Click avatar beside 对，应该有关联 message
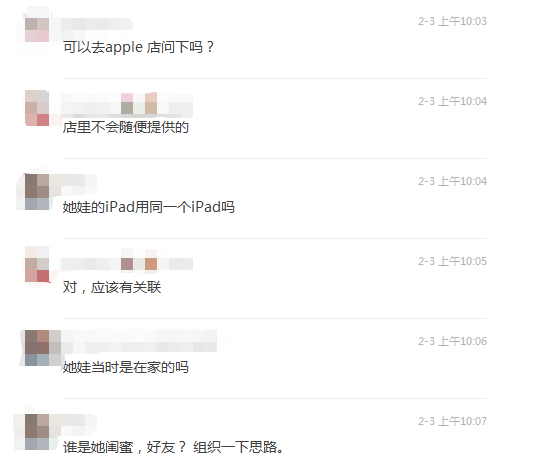Image resolution: width=542 pixels, height=463 pixels. [37, 264]
